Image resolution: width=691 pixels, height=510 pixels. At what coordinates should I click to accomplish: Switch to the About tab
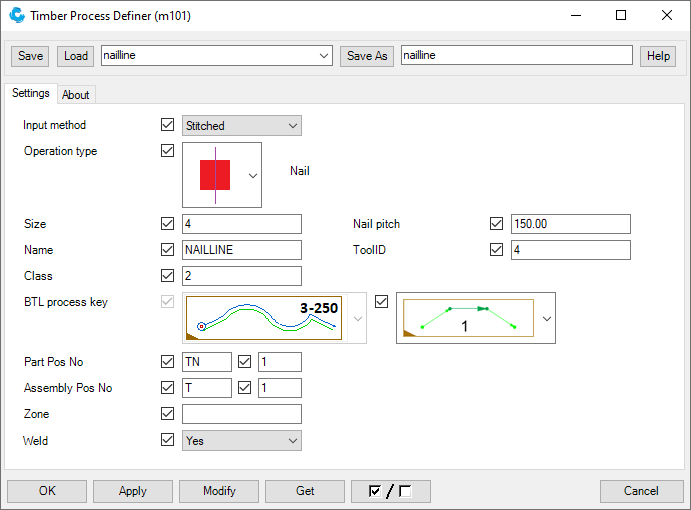click(x=76, y=95)
